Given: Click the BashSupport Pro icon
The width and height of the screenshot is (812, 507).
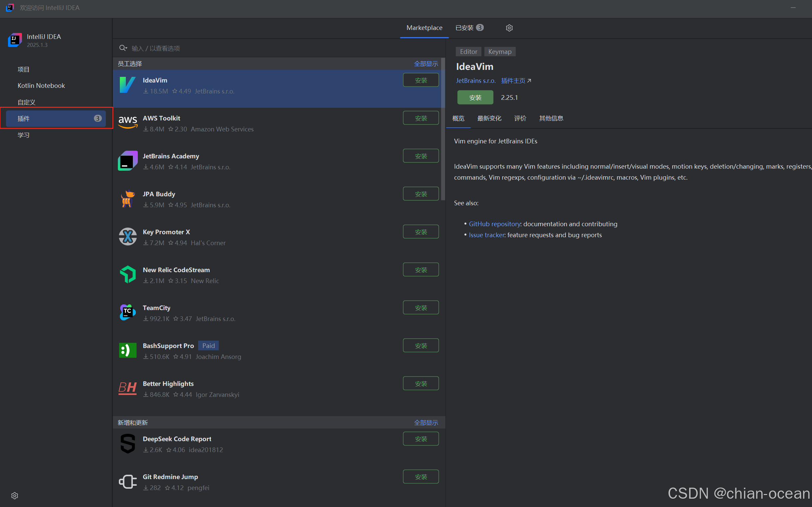Looking at the screenshot, I should click(128, 350).
